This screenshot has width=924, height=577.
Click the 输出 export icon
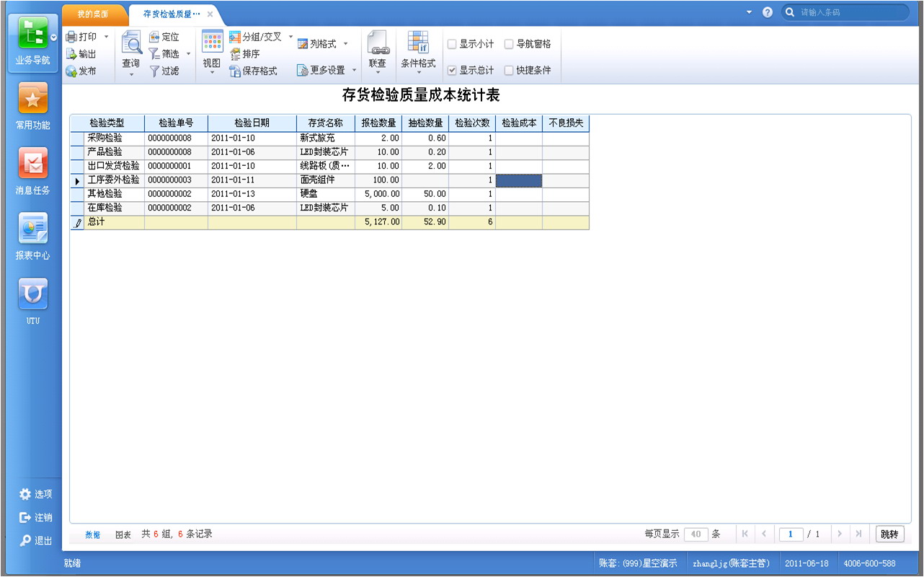pos(71,54)
